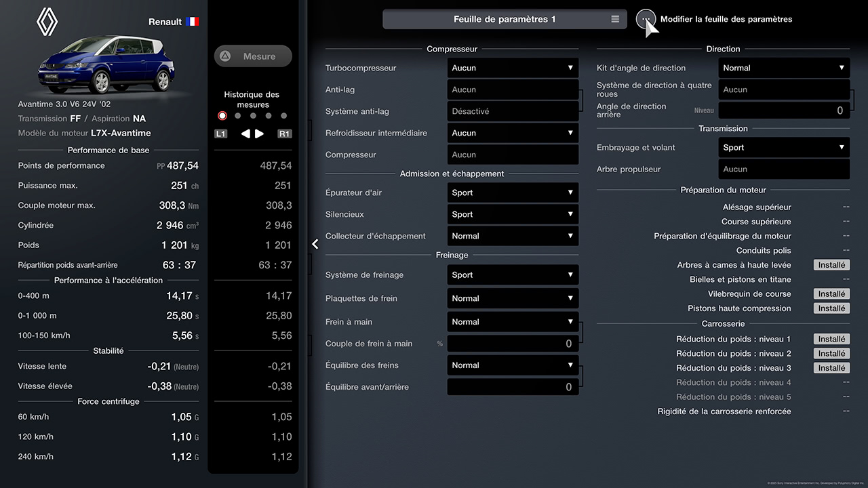868x488 pixels.
Task: Click Préparation d'équilibrage du moteur row
Action: click(723, 236)
